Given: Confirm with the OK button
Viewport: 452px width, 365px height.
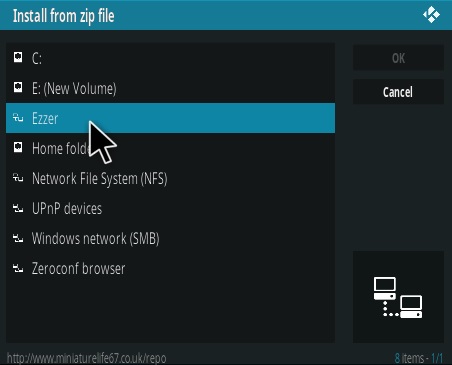Looking at the screenshot, I should click(x=398, y=58).
